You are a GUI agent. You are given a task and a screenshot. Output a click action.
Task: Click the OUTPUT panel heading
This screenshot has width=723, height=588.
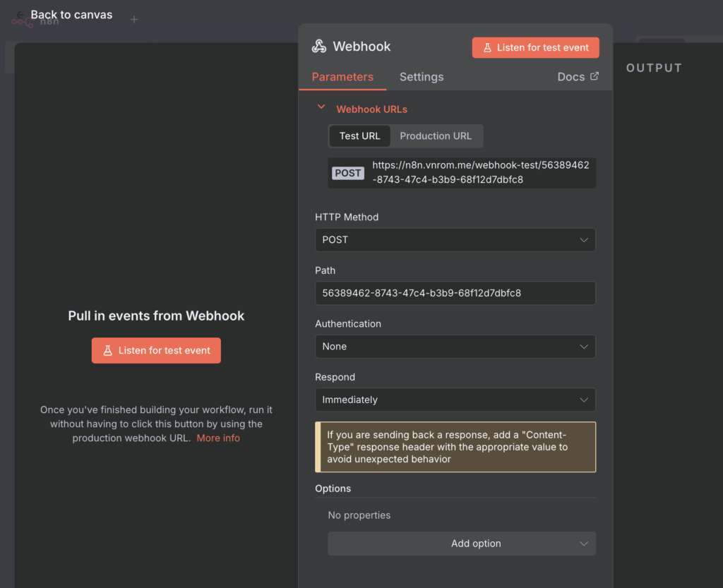pos(654,68)
